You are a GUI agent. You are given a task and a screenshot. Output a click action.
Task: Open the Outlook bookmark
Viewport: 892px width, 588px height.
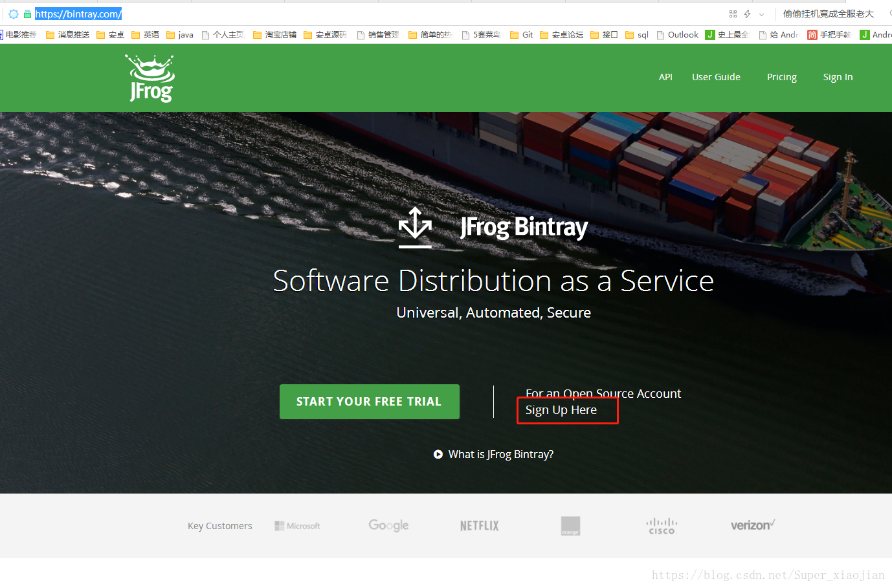point(678,35)
